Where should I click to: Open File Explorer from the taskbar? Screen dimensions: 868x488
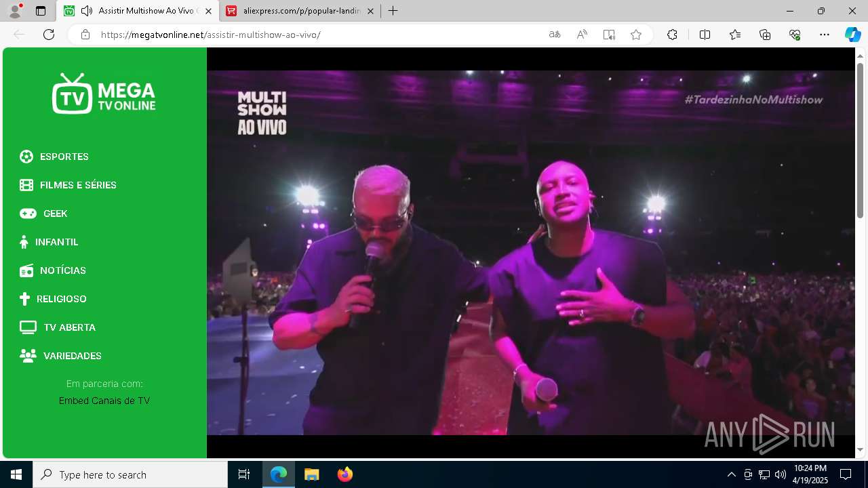pyautogui.click(x=311, y=474)
